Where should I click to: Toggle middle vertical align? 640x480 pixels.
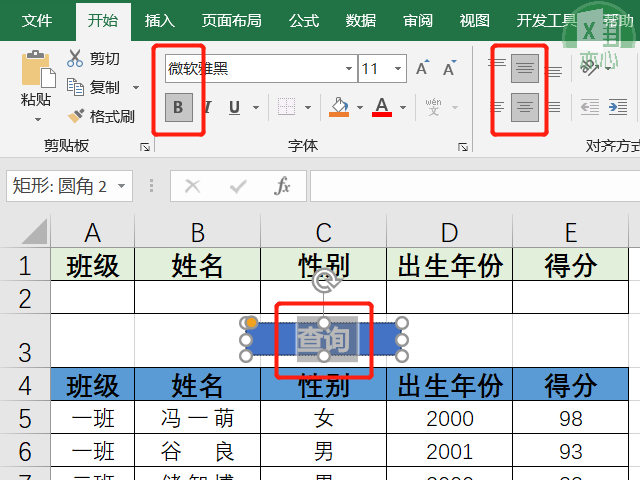(x=524, y=68)
